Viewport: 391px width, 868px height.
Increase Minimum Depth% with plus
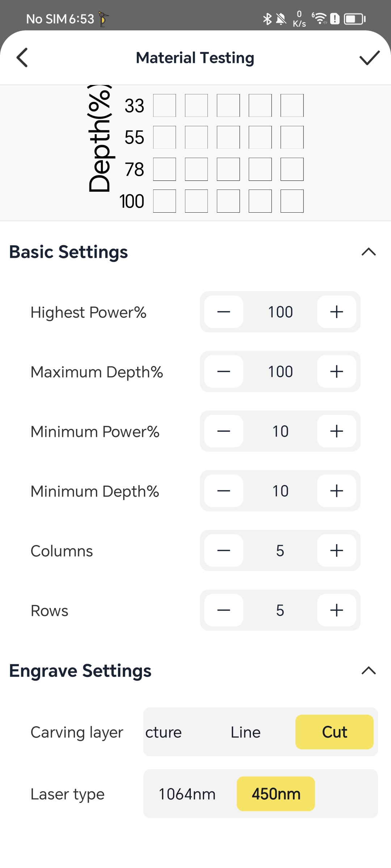click(336, 491)
